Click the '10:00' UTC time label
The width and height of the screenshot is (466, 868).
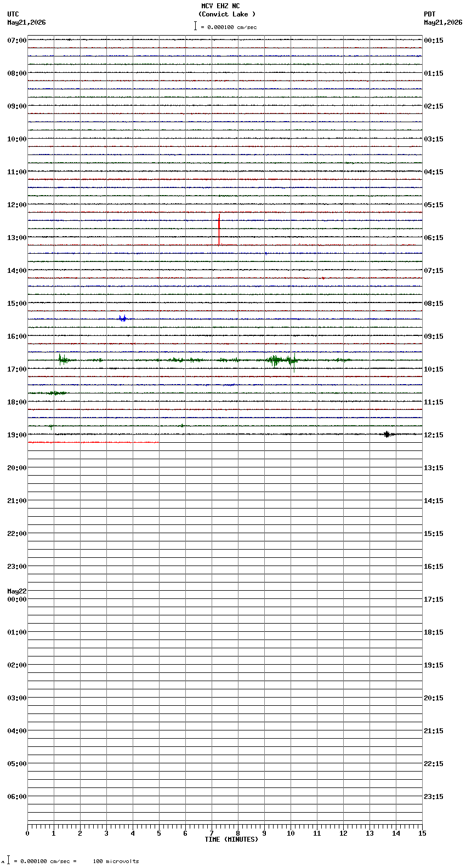[17, 139]
